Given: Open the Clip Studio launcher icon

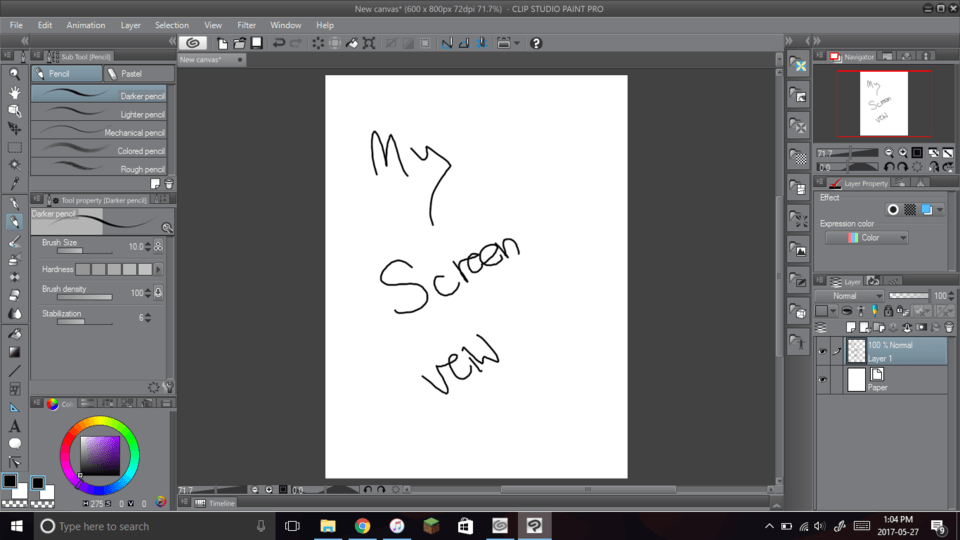Looking at the screenshot, I should point(193,43).
